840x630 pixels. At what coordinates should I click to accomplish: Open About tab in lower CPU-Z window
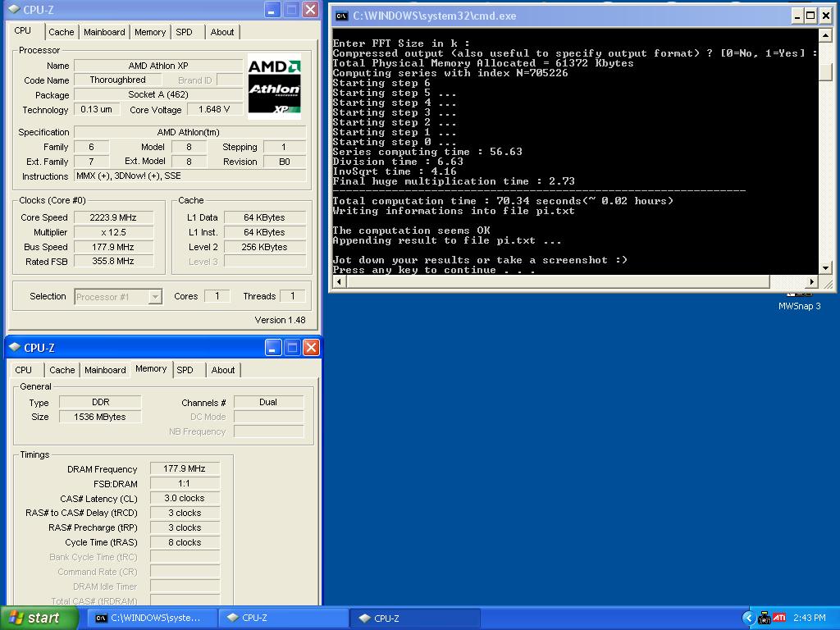(x=223, y=370)
